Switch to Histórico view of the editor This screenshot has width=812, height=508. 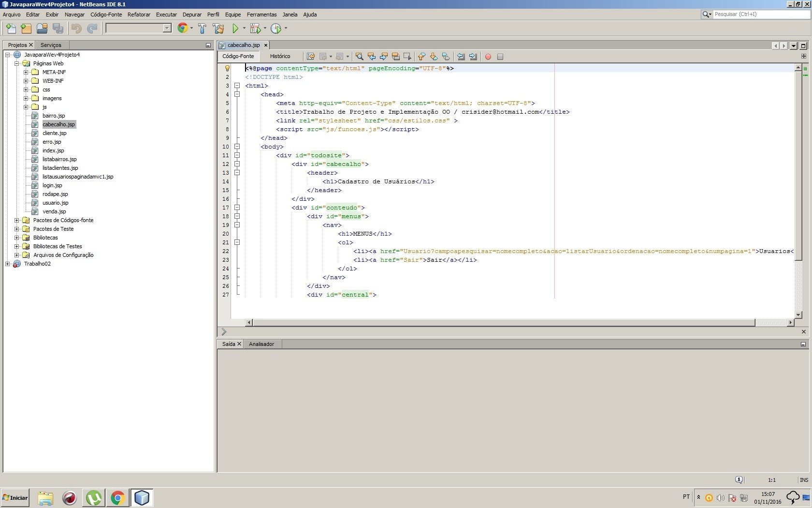tap(280, 56)
